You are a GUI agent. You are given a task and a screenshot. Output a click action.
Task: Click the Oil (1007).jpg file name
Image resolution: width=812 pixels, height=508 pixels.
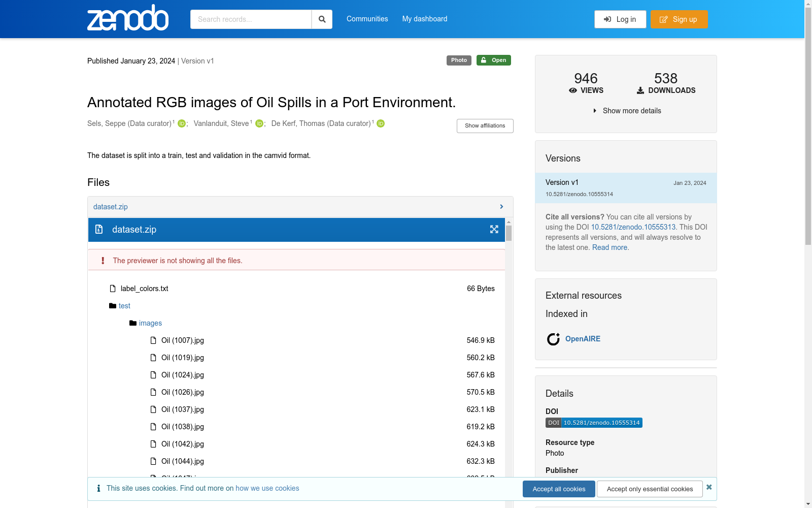183,340
